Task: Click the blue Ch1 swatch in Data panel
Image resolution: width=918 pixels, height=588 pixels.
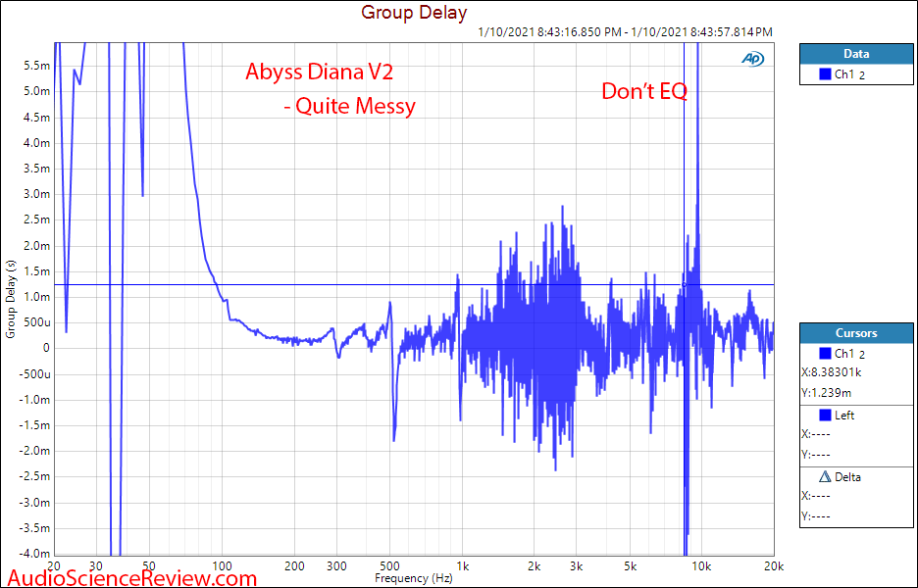Action: click(x=826, y=74)
